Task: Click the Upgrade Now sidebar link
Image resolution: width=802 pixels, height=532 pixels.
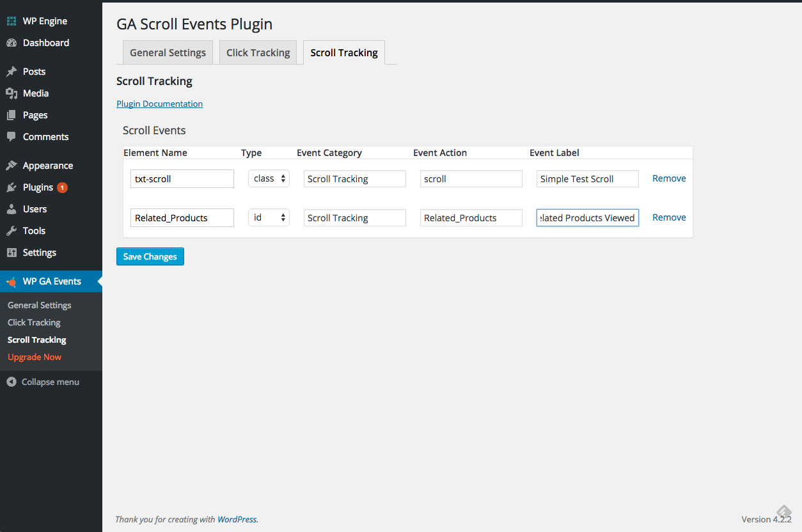Action: pyautogui.click(x=35, y=357)
